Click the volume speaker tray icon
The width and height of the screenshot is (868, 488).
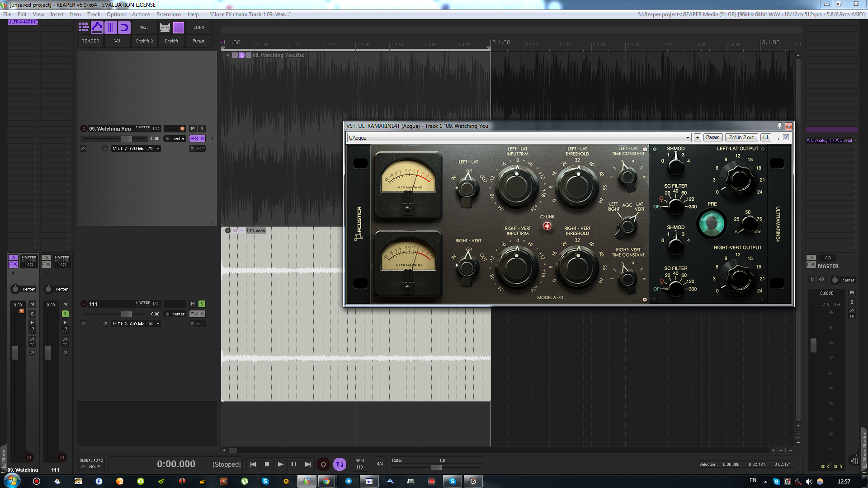coord(809,482)
